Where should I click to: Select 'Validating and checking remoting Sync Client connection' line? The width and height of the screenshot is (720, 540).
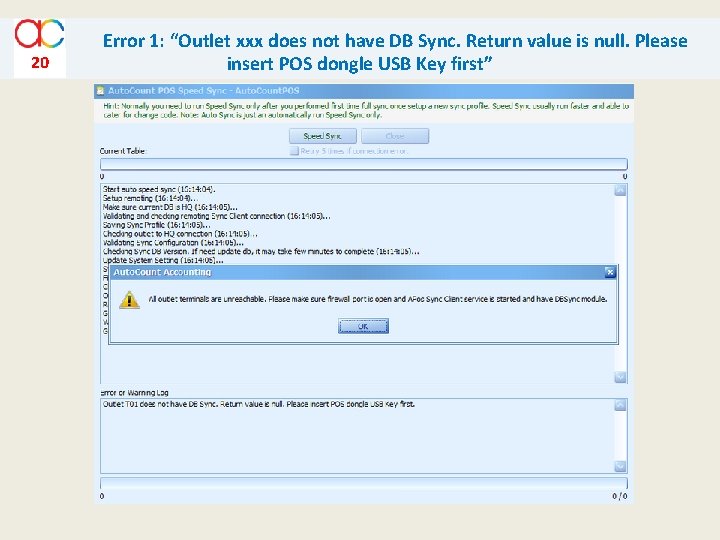click(216, 216)
